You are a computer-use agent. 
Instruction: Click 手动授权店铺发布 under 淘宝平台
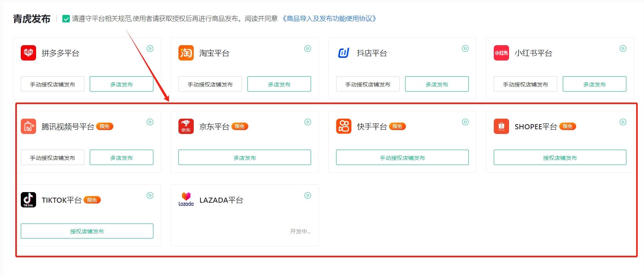click(210, 84)
